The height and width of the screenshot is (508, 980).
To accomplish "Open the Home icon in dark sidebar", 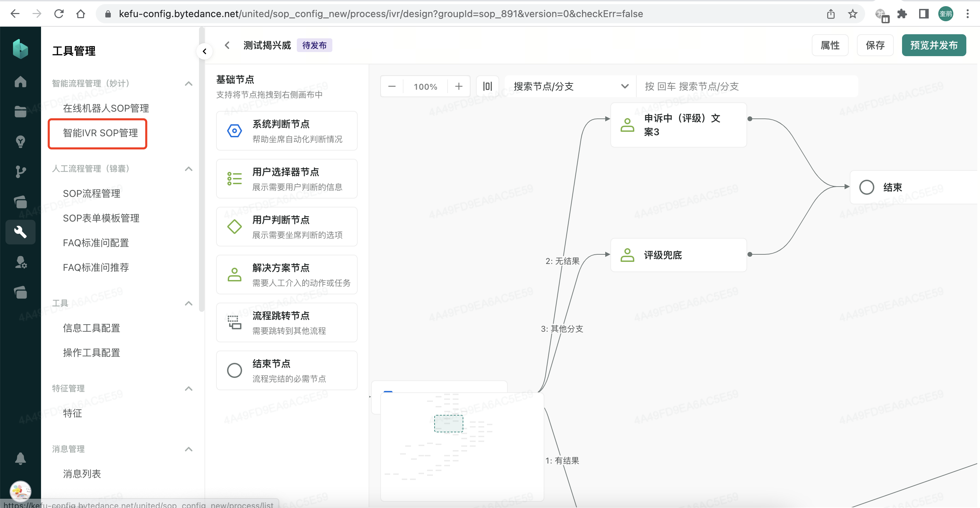I will coord(20,81).
